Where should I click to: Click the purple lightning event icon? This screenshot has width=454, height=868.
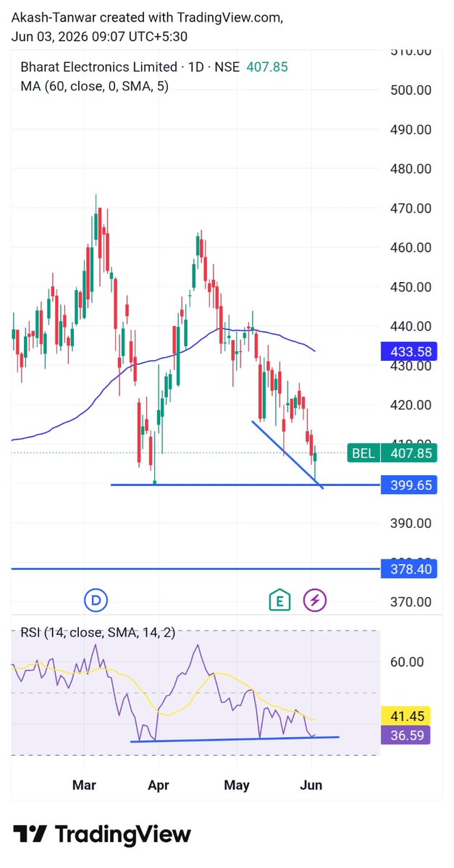(315, 600)
